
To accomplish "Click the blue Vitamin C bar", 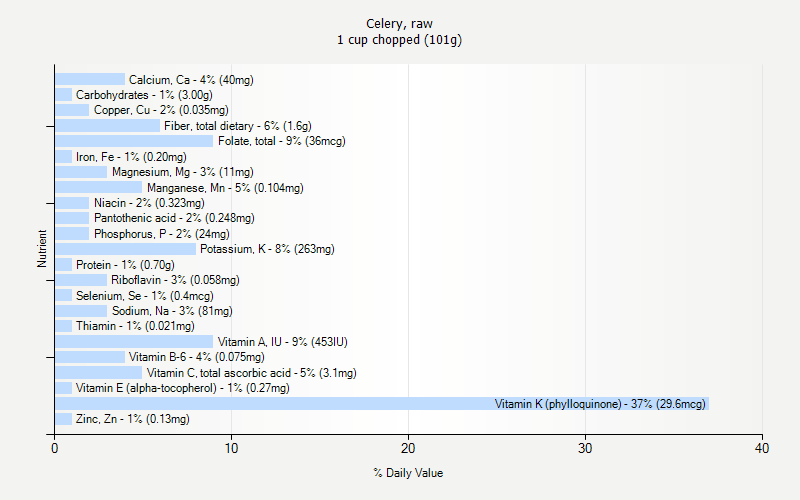I will (99, 372).
